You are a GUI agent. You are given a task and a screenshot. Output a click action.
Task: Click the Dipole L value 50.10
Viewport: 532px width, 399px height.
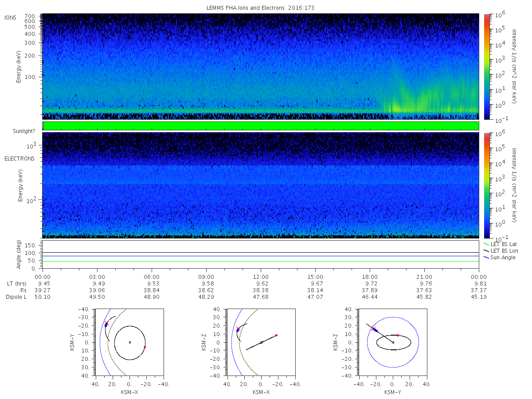click(43, 297)
